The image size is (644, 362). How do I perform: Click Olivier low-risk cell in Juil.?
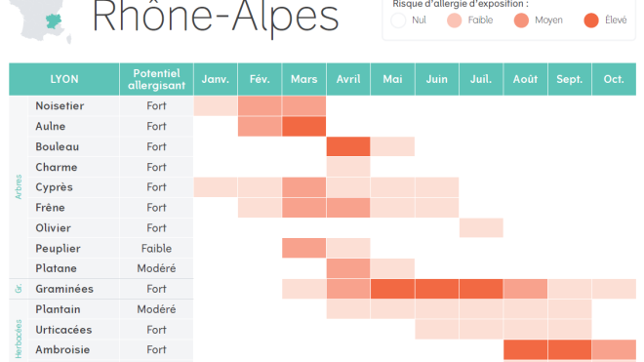pos(481,227)
